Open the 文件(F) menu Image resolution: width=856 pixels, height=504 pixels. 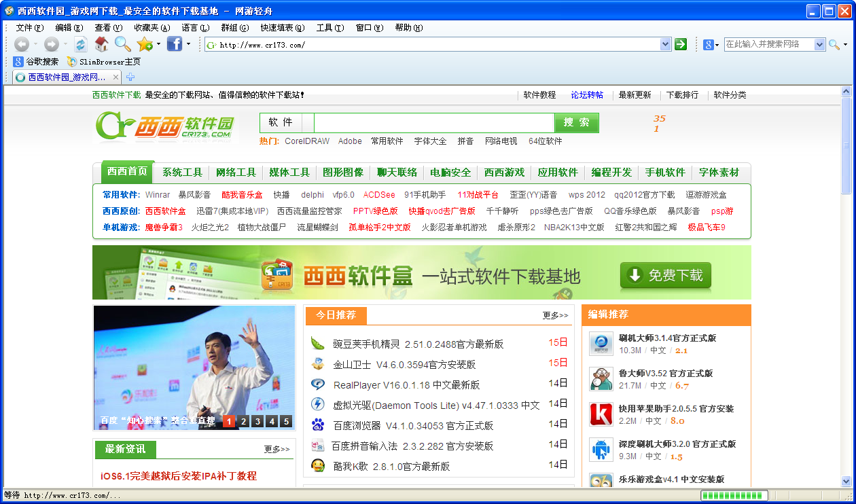pyautogui.click(x=29, y=27)
